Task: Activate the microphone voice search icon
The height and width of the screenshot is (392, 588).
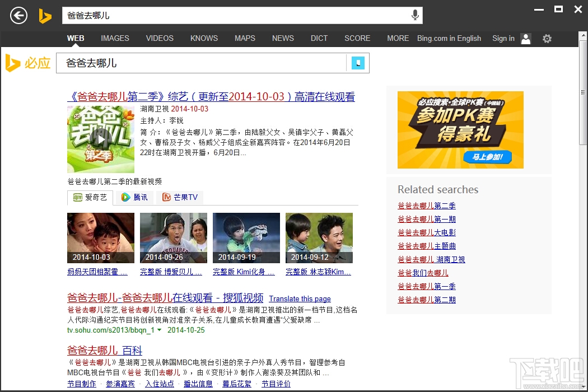Action: [415, 15]
